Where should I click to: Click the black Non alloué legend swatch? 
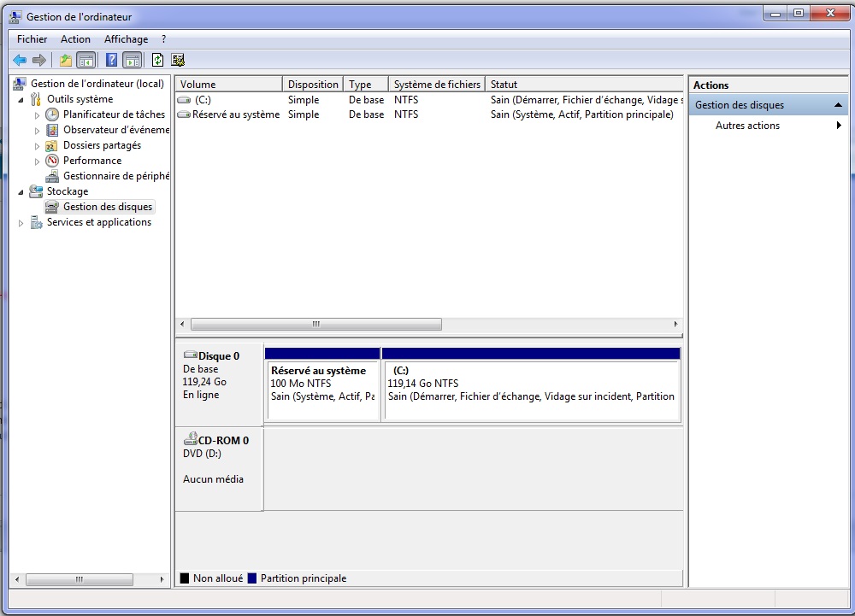185,578
